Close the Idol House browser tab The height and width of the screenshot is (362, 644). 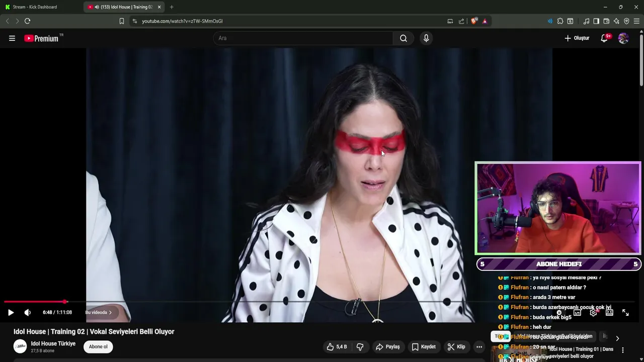[159, 7]
